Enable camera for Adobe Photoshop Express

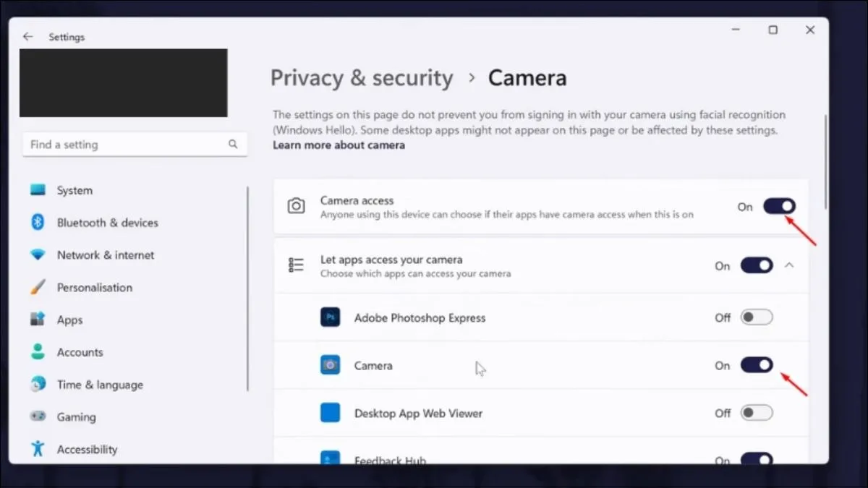click(756, 317)
